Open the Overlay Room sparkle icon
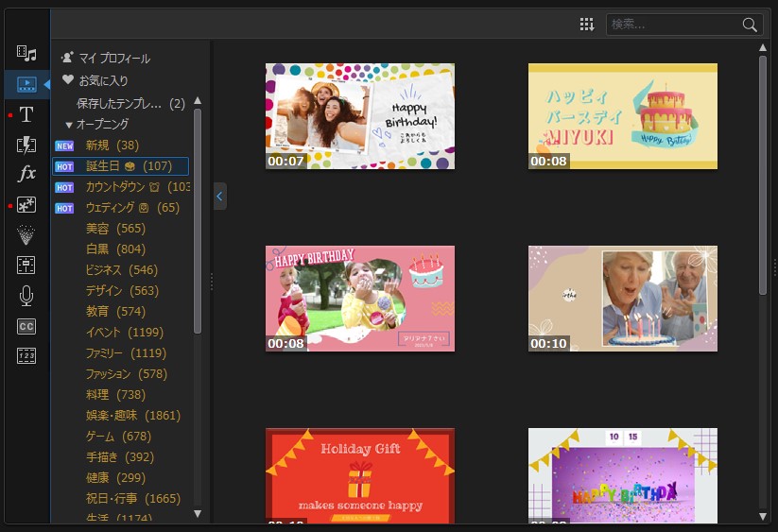 (26, 205)
